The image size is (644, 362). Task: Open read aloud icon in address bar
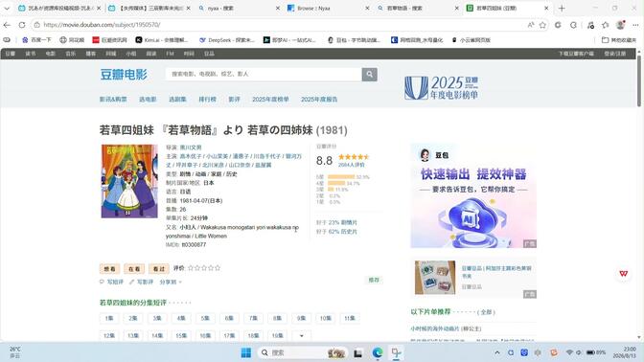[x=531, y=25]
